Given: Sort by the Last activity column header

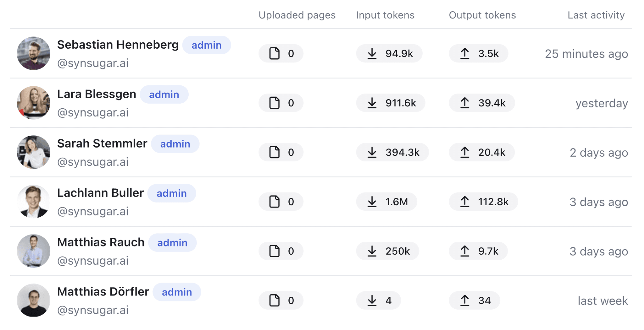Looking at the screenshot, I should pyautogui.click(x=596, y=15).
